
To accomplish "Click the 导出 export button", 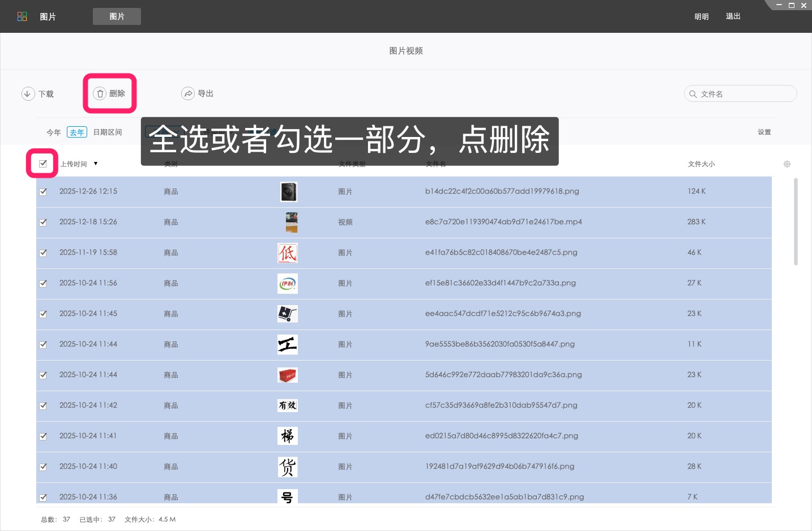I will 197,93.
